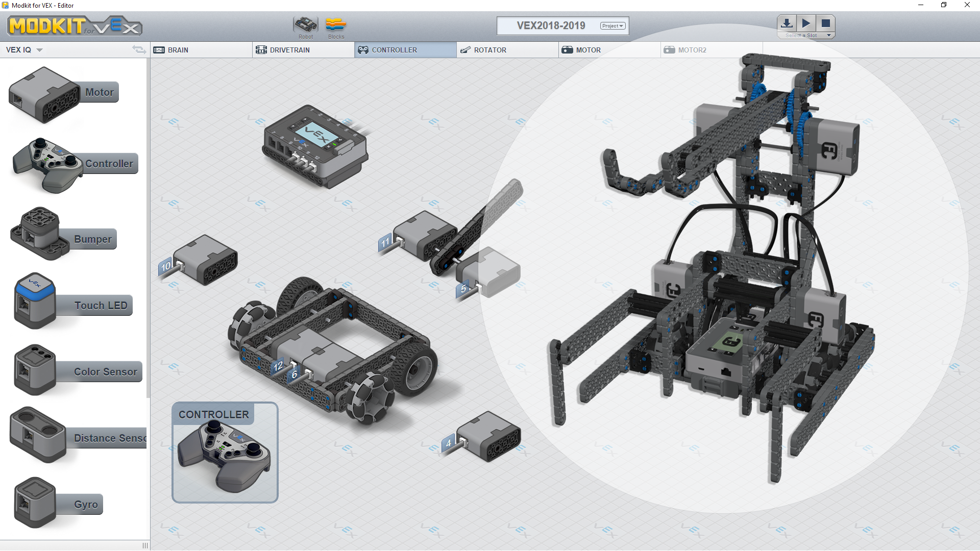The height and width of the screenshot is (551, 980).
Task: Run the program with the play button
Action: point(806,23)
